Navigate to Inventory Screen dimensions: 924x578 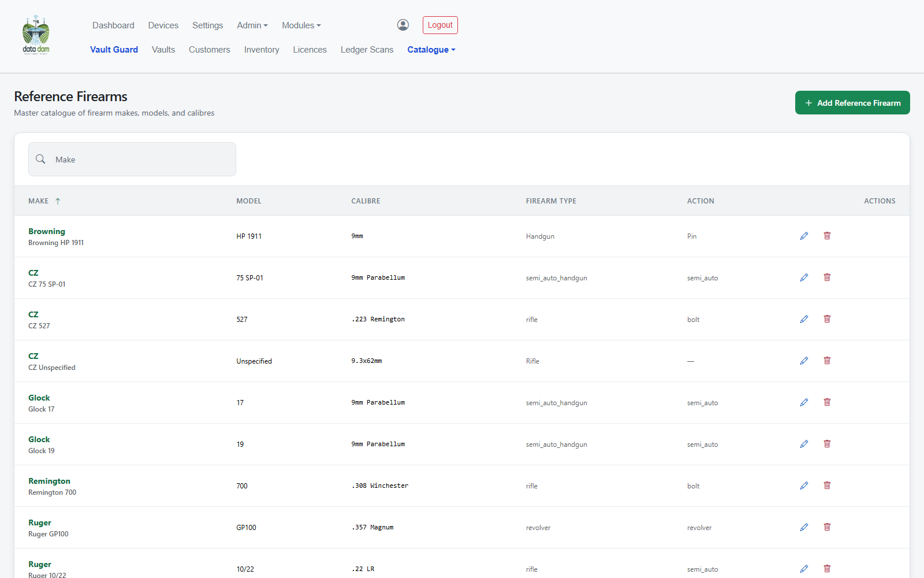262,50
